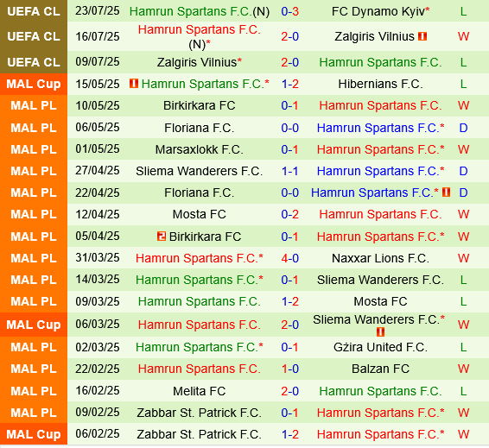This screenshot has height=448, width=489.
Task: Open the Marsaxlokk F.C. team link
Action: pyautogui.click(x=200, y=149)
